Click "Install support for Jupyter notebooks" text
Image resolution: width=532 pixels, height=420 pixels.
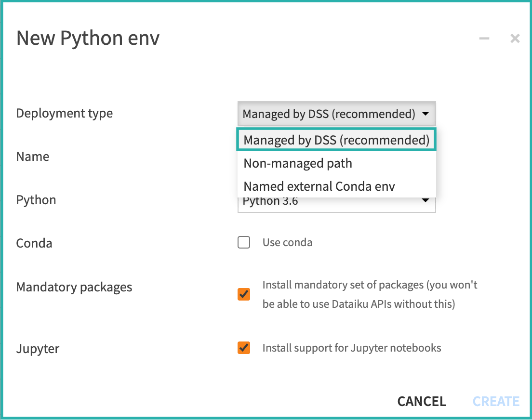tap(351, 348)
